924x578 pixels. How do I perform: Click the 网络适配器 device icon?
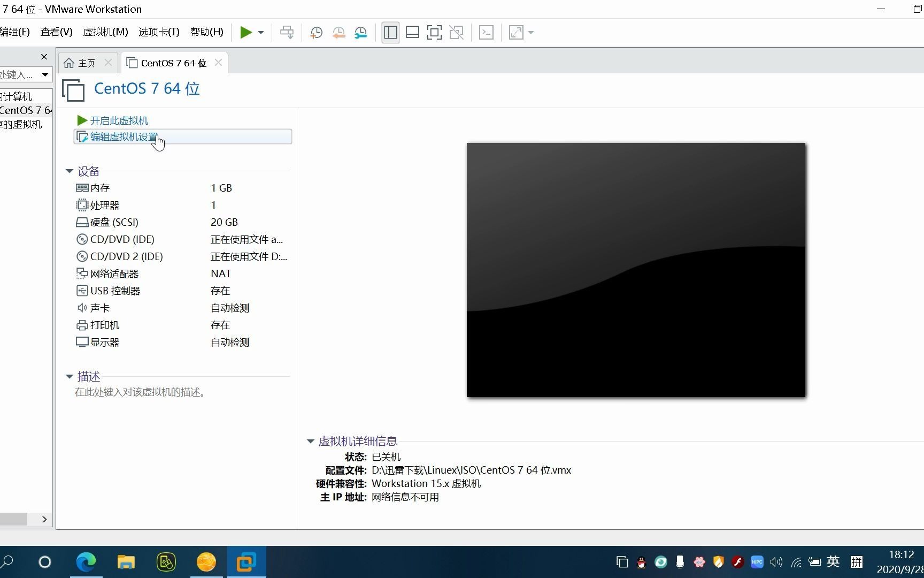tap(82, 273)
